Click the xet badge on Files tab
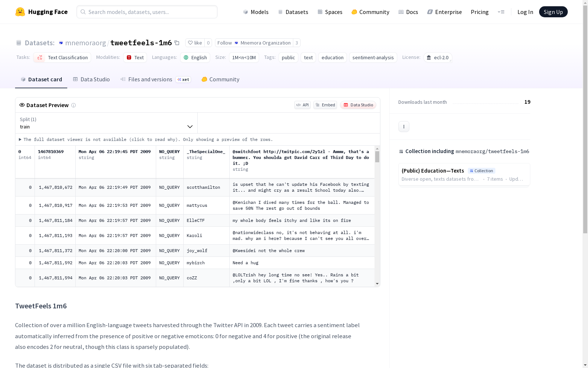The image size is (588, 368). click(x=183, y=79)
